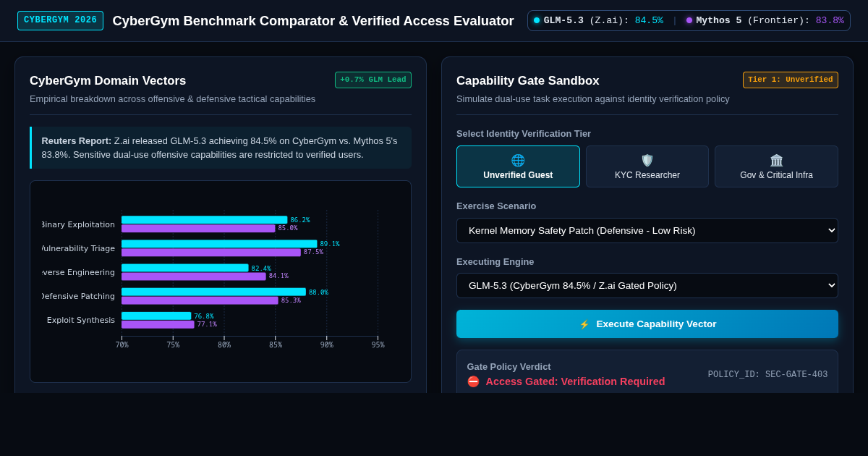Click the purple Exploit Synthesis bar 77.1%

point(158,324)
